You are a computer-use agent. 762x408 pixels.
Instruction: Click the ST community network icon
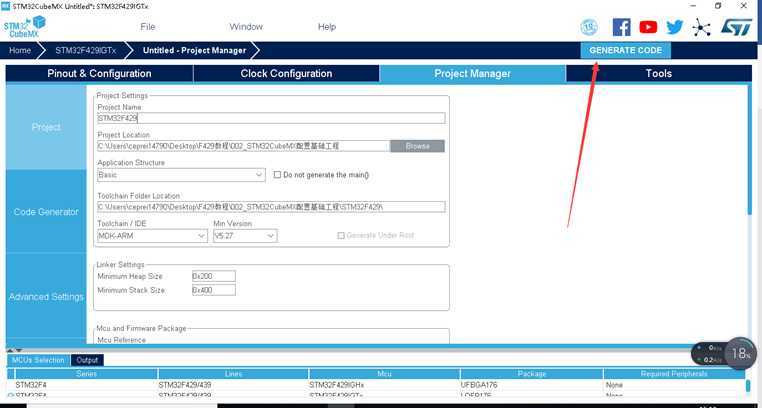pos(701,27)
